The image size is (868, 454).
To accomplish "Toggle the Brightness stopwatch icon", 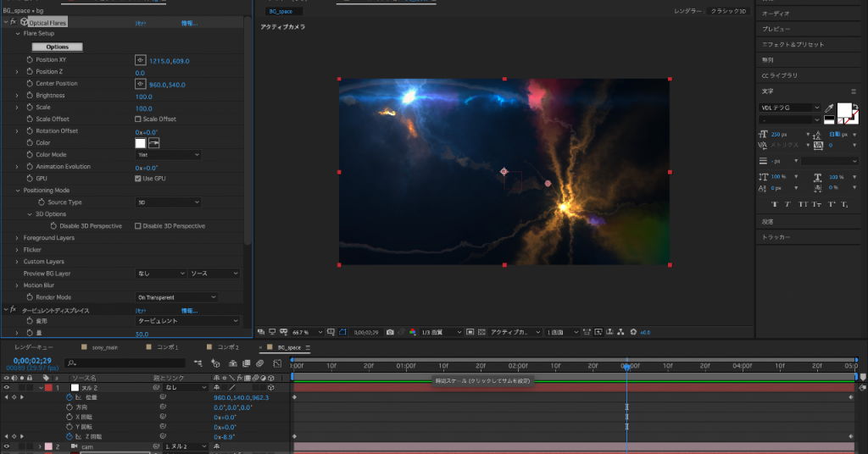I will coord(30,95).
